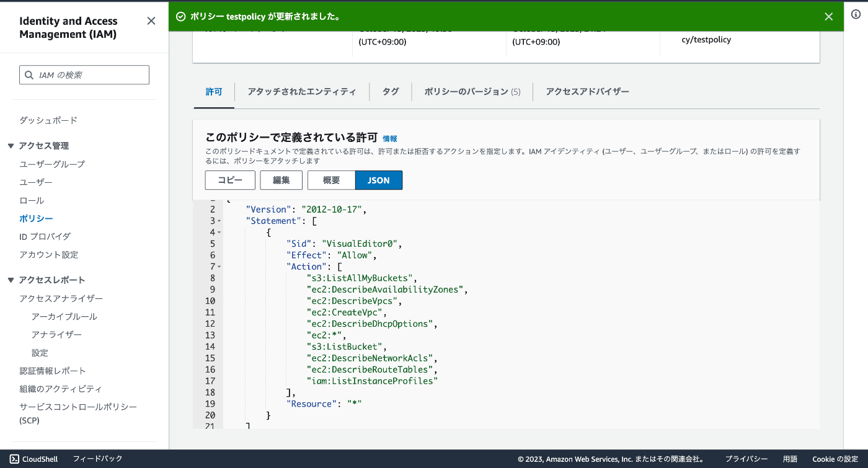868x468 pixels.
Task: Click the コピー button
Action: (230, 180)
